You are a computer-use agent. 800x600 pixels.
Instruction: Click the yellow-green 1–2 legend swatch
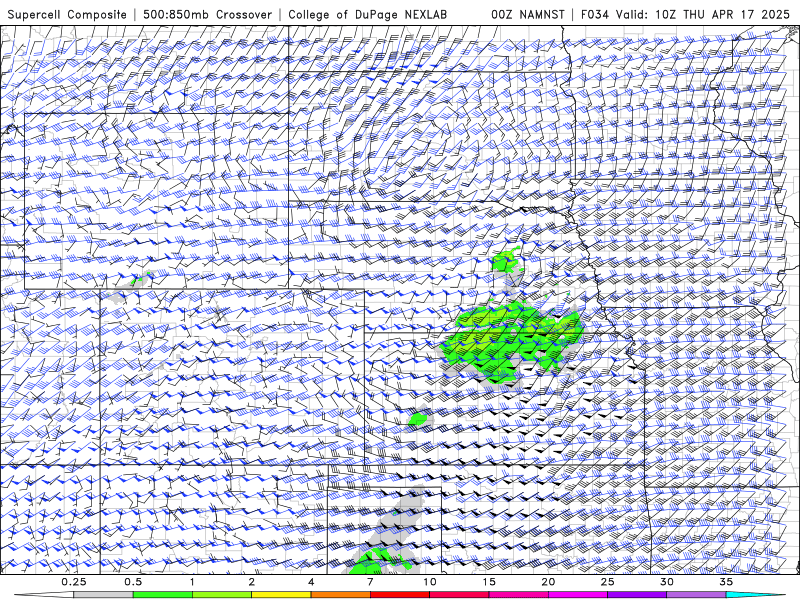point(221,595)
